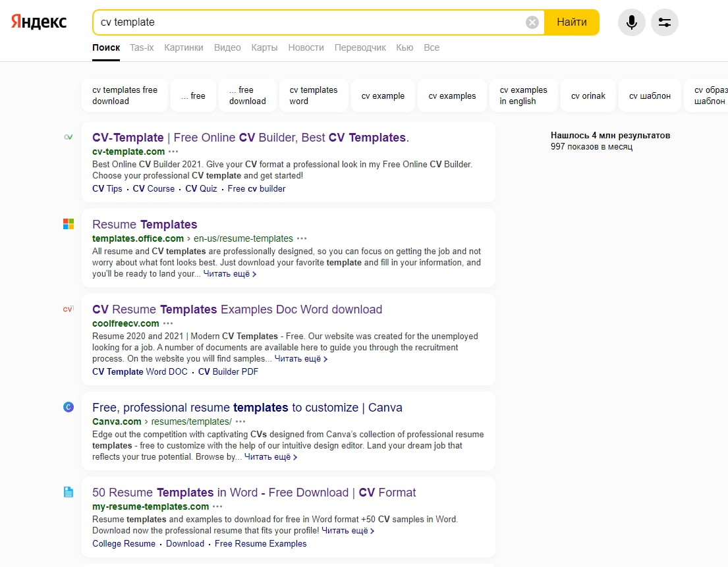The image size is (728, 567).
Task: Select suggestion cv templates word
Action: click(x=314, y=95)
